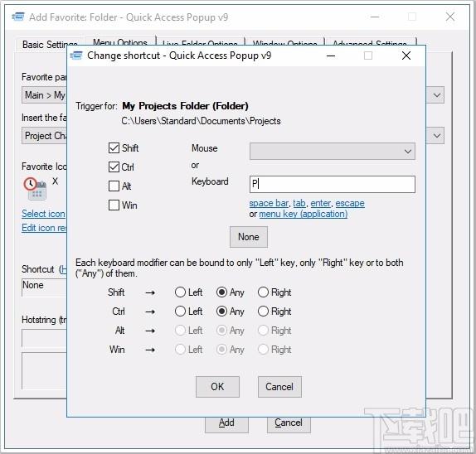
Task: Select Right radio for Ctrl key
Action: point(263,312)
